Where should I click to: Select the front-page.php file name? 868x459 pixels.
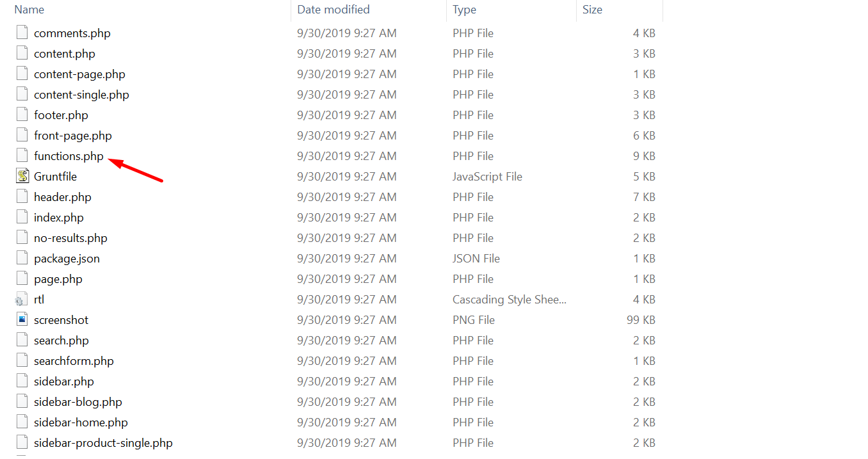tap(73, 136)
